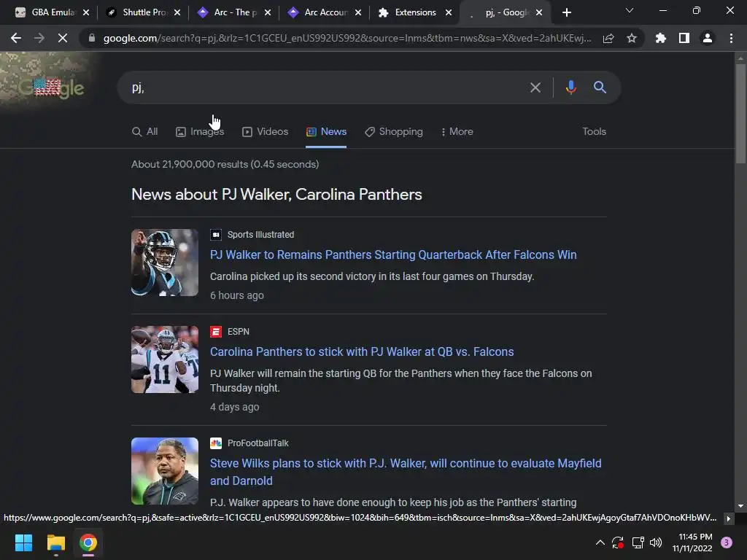Go back to the previous page
The width and height of the screenshot is (747, 560).
tap(16, 38)
